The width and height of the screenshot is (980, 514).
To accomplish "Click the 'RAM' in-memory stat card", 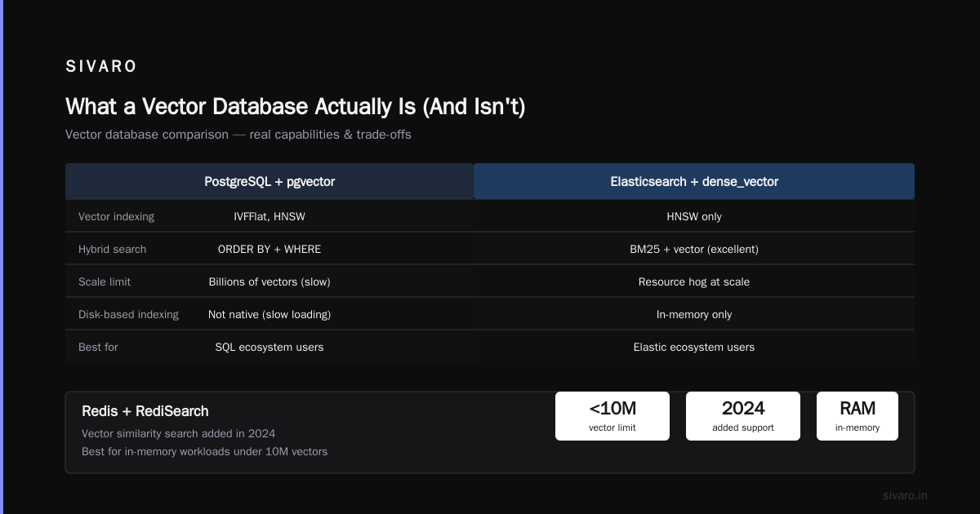I will point(857,416).
